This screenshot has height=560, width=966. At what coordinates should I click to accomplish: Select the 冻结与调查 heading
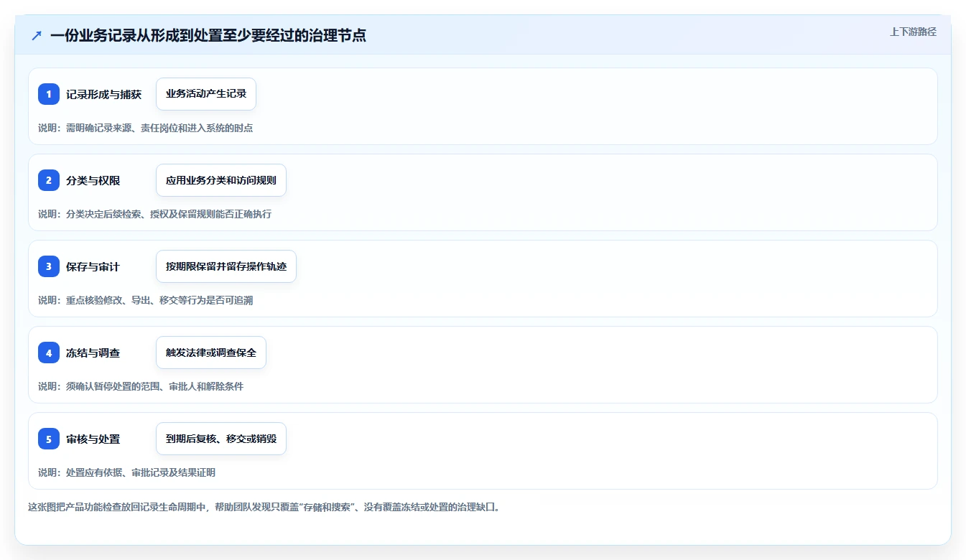point(93,353)
